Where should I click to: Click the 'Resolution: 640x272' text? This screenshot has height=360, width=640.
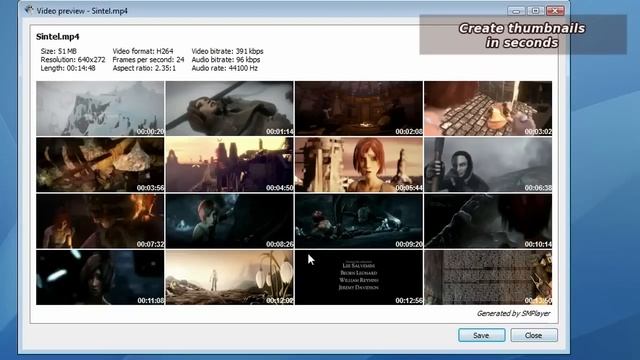tap(73, 60)
